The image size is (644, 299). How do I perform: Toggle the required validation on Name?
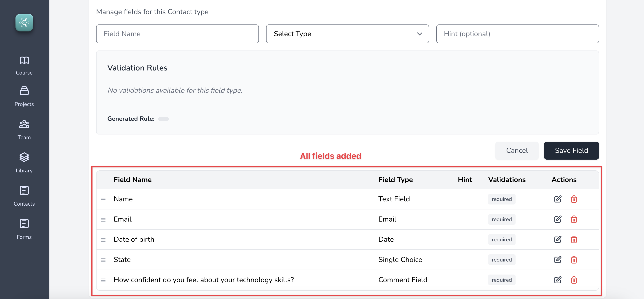point(501,199)
